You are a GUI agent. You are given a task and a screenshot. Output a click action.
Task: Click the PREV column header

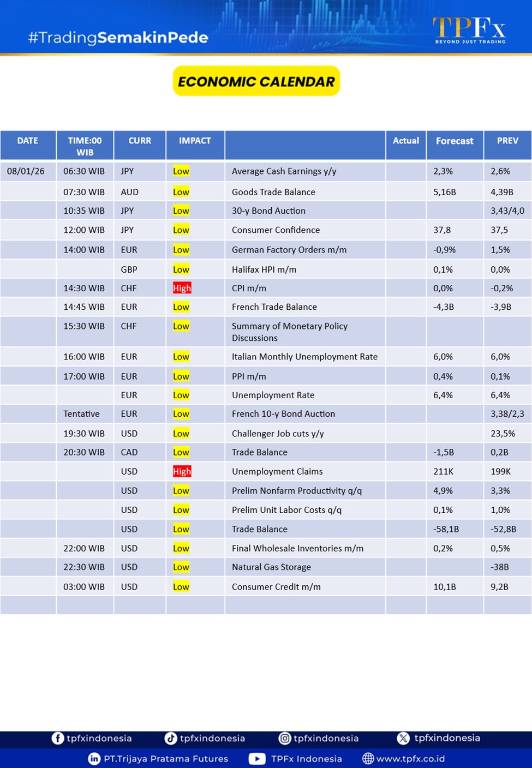click(507, 141)
